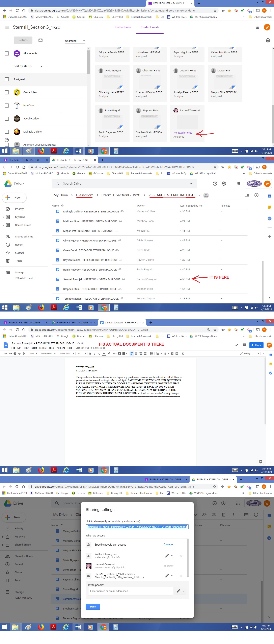Check the box next to Makayla Collins
The image size is (274, 644).
click(7, 132)
